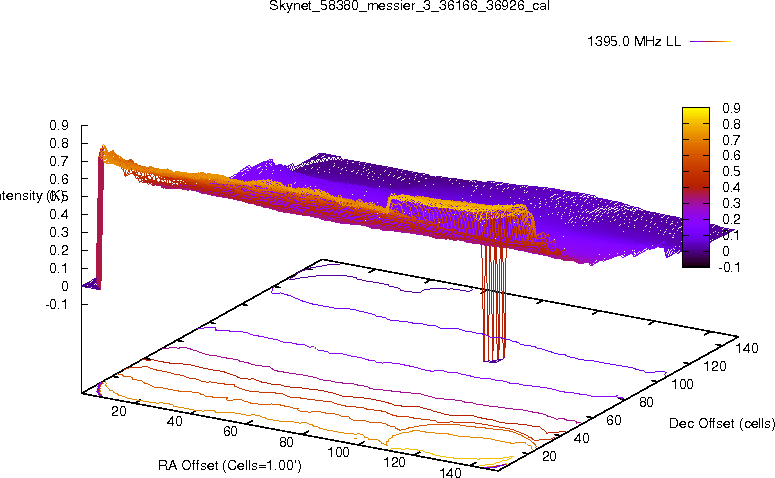Click the 100 tick on the Dec Offset axis

coord(682,384)
